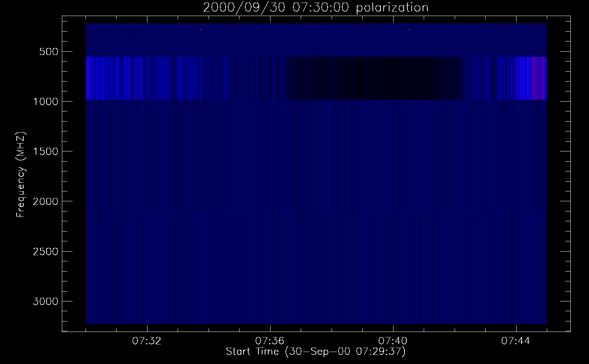Click the 'Start Time (30-Sep-00 07:29:37)' axis title
The image size is (589, 364).
[x=316, y=352]
